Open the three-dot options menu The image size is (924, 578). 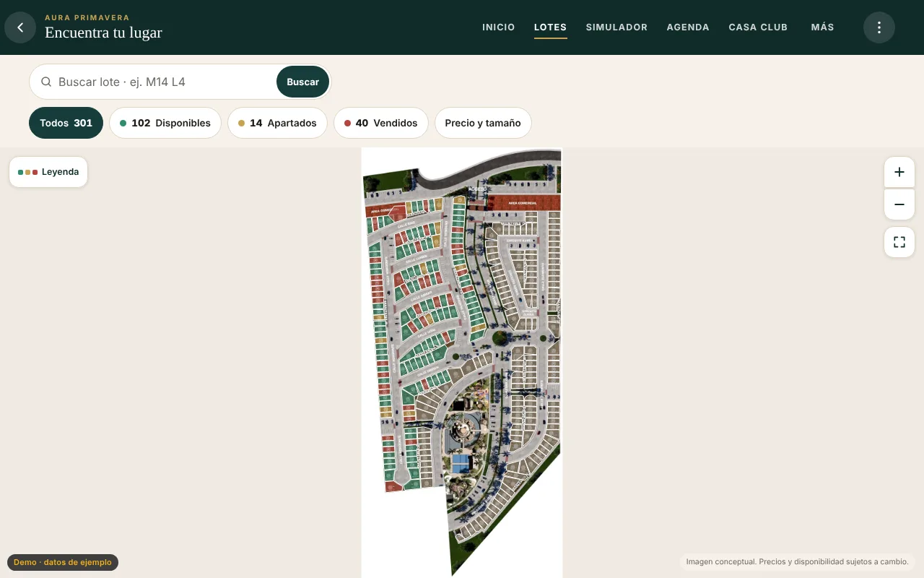coord(879,27)
